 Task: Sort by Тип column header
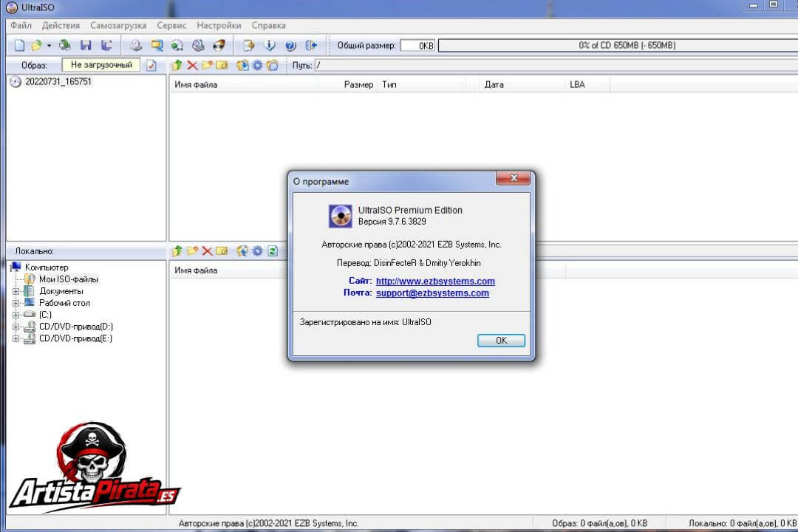pyautogui.click(x=421, y=84)
